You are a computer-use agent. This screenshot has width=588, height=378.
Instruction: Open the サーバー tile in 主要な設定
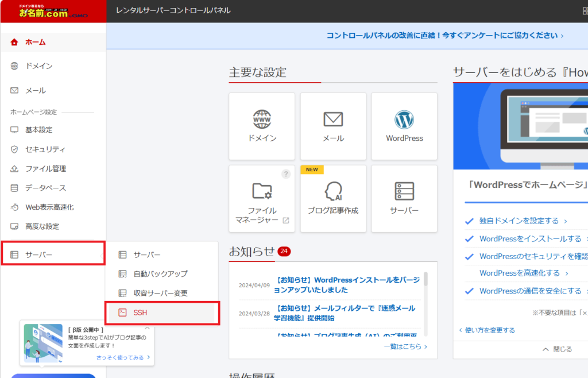click(404, 199)
